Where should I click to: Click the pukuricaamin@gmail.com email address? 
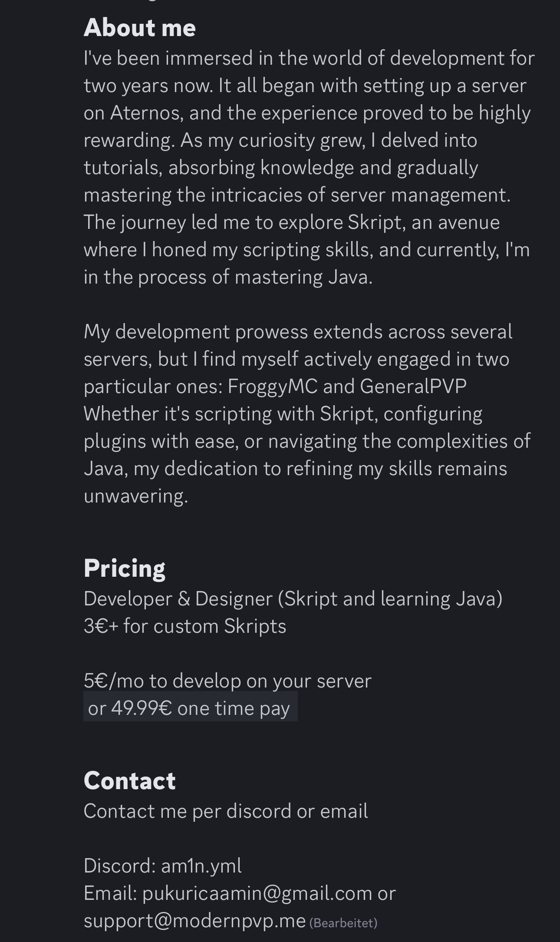pos(257,893)
